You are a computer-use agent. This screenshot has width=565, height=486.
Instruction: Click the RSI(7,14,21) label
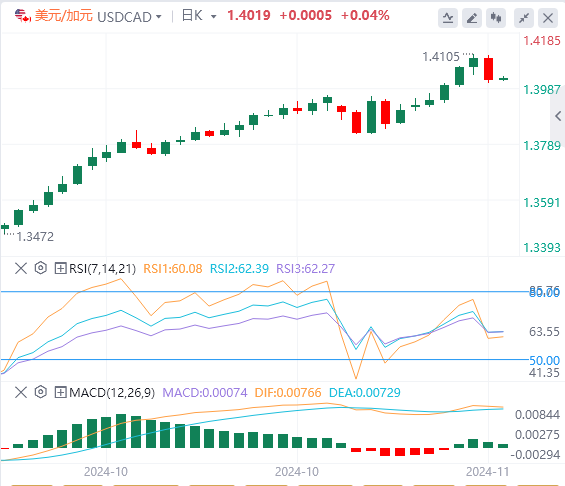tap(102, 269)
